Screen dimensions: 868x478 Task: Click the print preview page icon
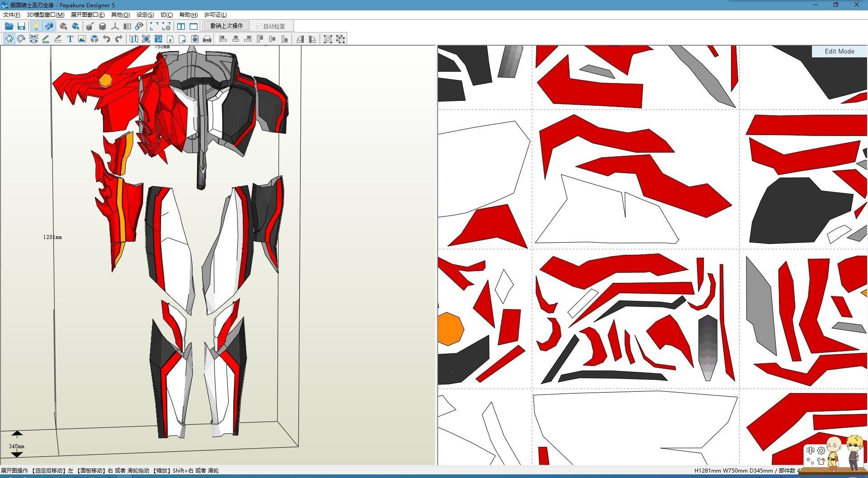pos(195,39)
